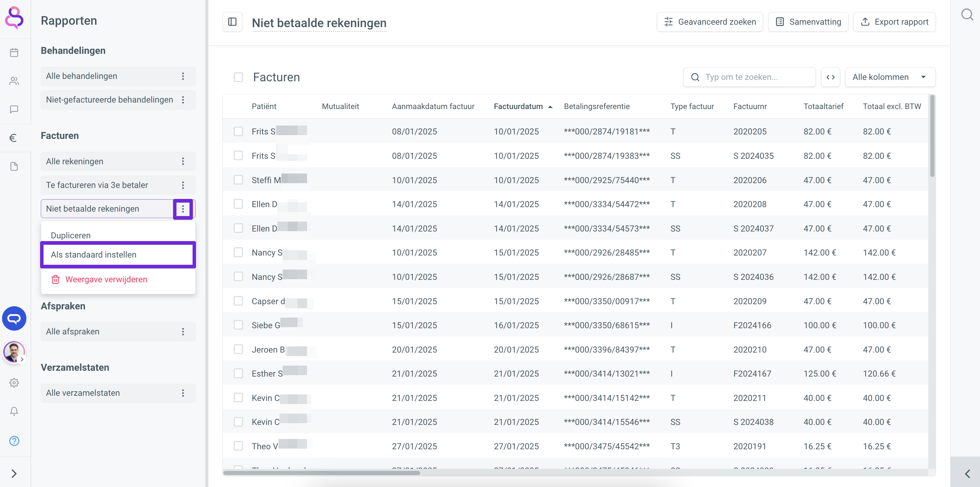This screenshot has width=980, height=487.
Task: Open Geavanceerd zoeken
Action: pyautogui.click(x=710, y=22)
